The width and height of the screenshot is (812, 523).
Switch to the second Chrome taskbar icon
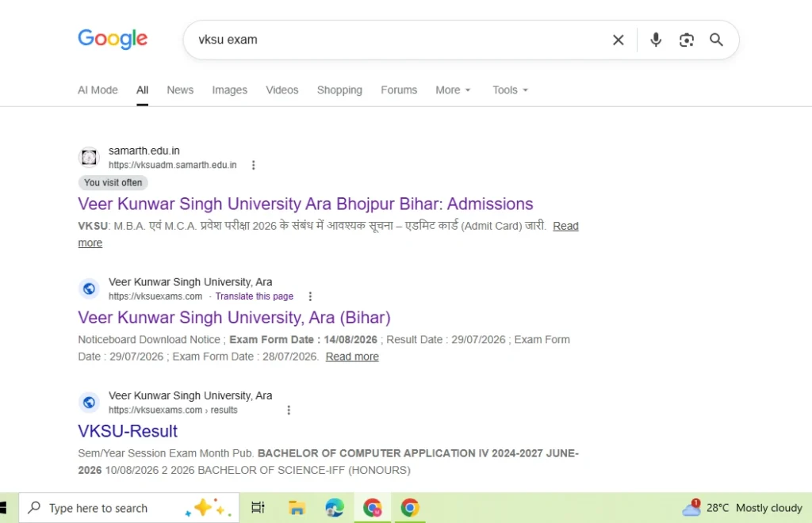click(x=410, y=508)
